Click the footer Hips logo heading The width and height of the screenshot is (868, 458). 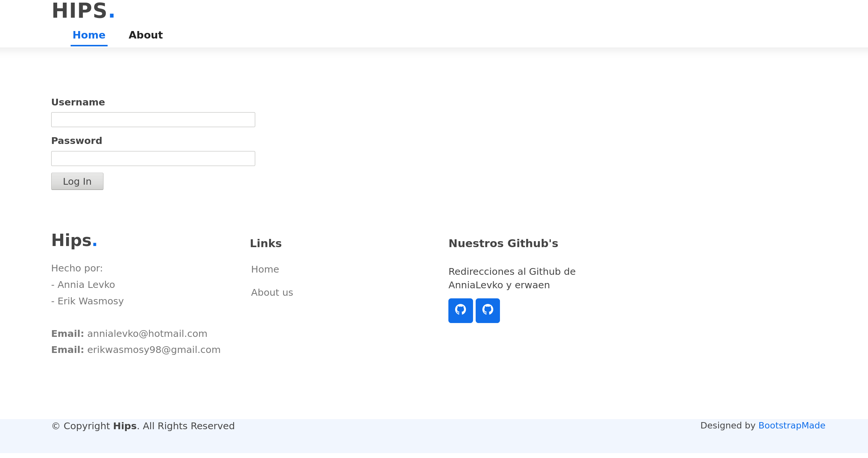74,240
